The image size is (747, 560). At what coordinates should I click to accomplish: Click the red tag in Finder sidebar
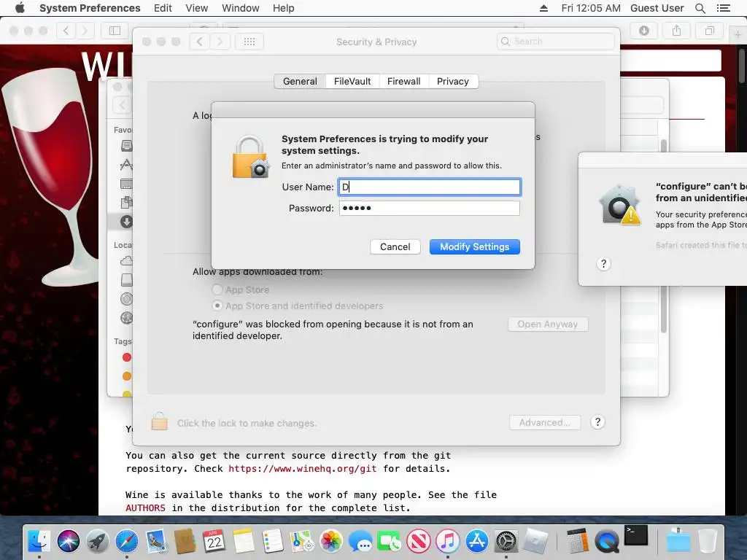[x=127, y=357]
